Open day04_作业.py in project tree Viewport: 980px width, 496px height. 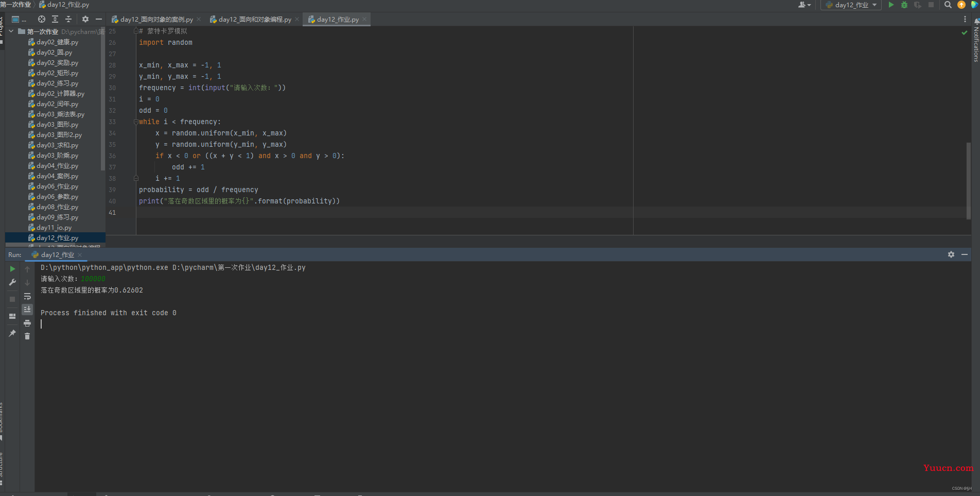[57, 166]
